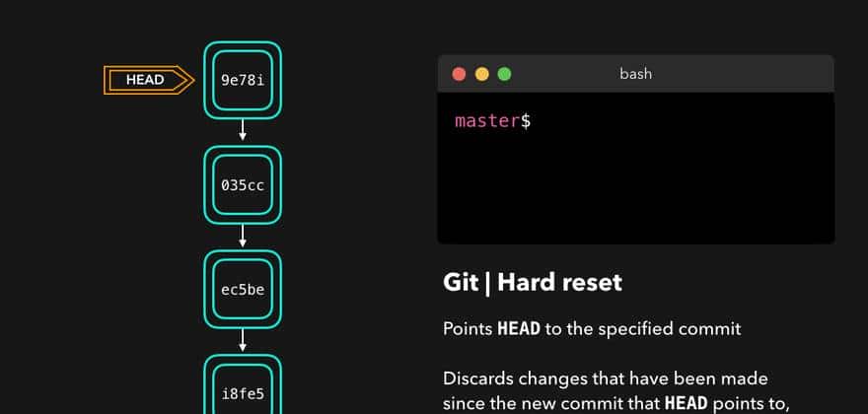Image resolution: width=868 pixels, height=414 pixels.
Task: Click bold HEAD in the Points sentence
Action: click(519, 329)
